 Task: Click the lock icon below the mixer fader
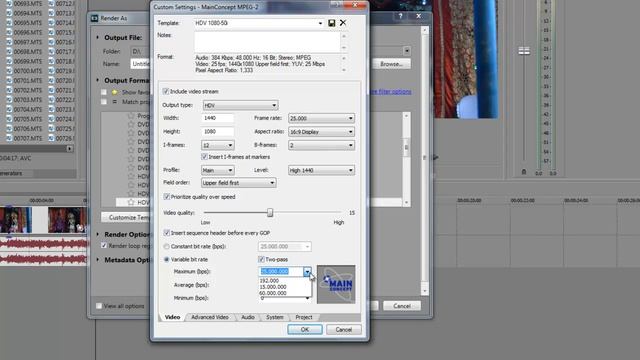pyautogui.click(x=524, y=172)
